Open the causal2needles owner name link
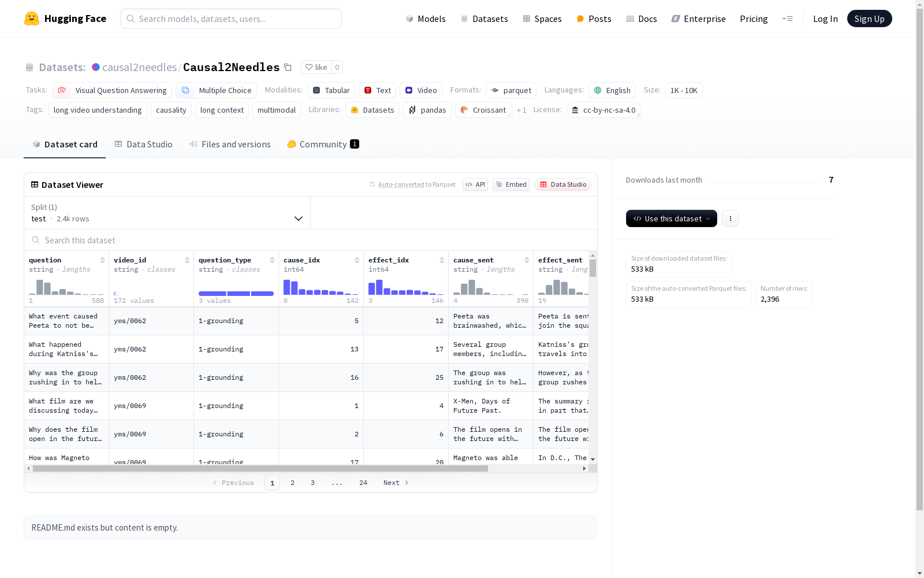The height and width of the screenshot is (578, 924). (x=140, y=67)
